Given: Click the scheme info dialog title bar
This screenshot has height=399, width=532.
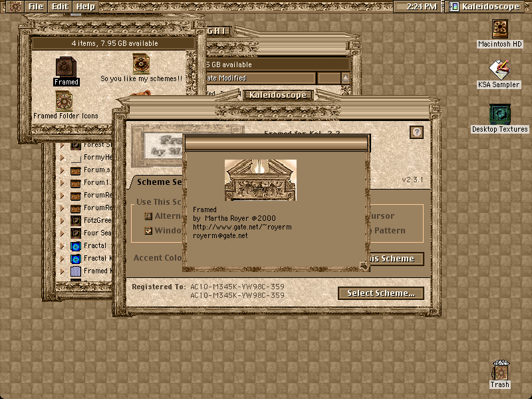Looking at the screenshot, I should click(x=276, y=143).
